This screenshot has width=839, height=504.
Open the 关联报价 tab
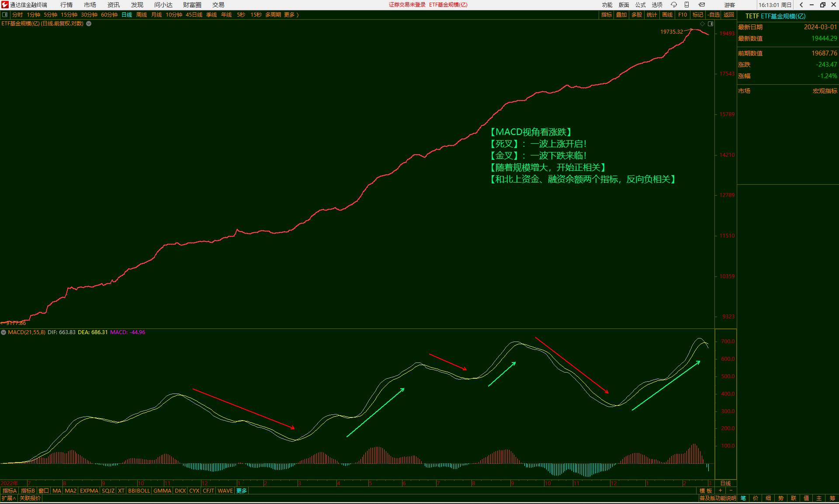click(x=30, y=498)
